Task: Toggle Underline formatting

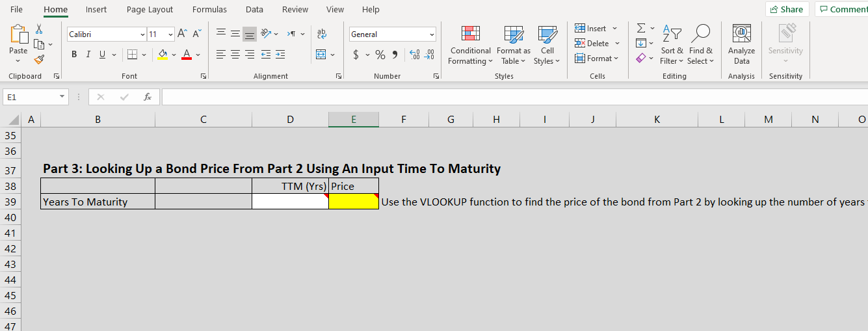Action: click(103, 55)
